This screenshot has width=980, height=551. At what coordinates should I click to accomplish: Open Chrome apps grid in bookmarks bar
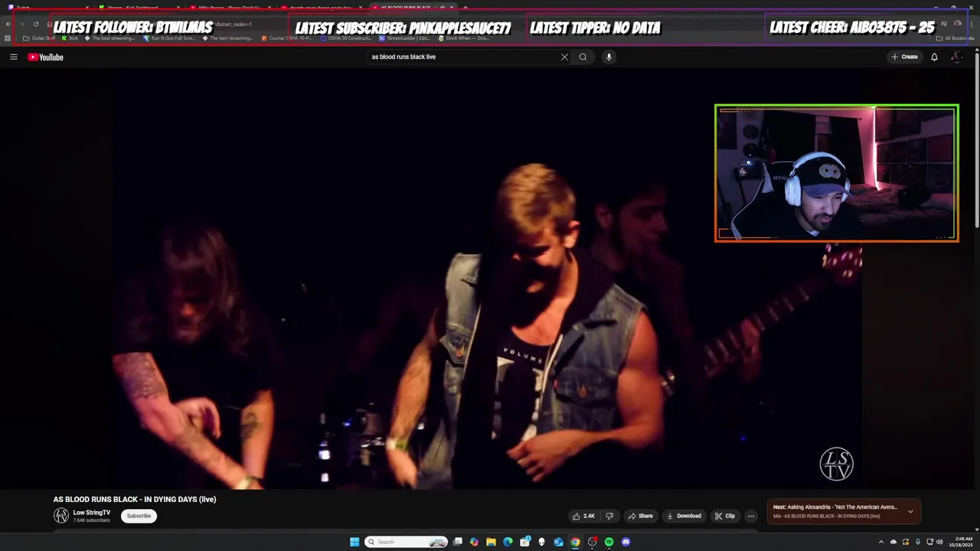click(x=7, y=38)
